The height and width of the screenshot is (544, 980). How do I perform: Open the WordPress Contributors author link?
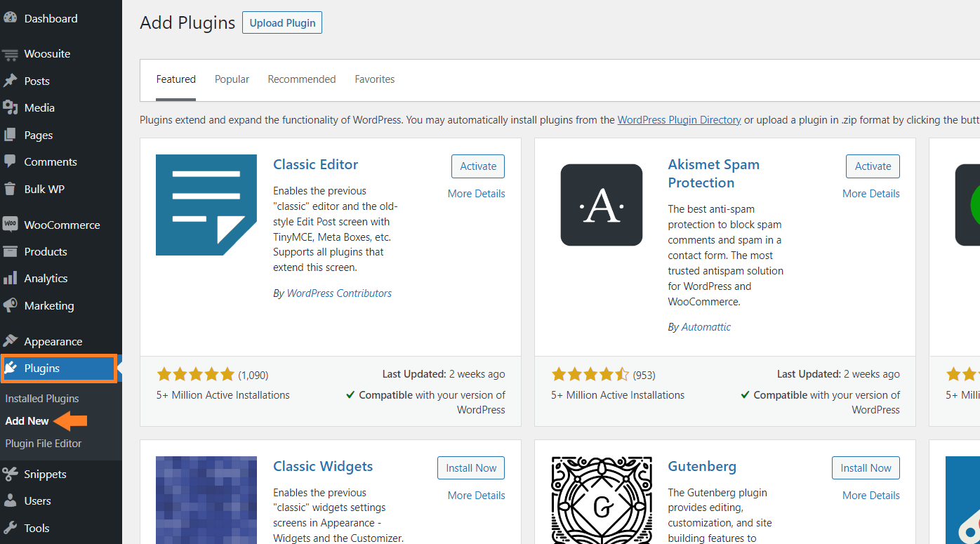(x=339, y=293)
